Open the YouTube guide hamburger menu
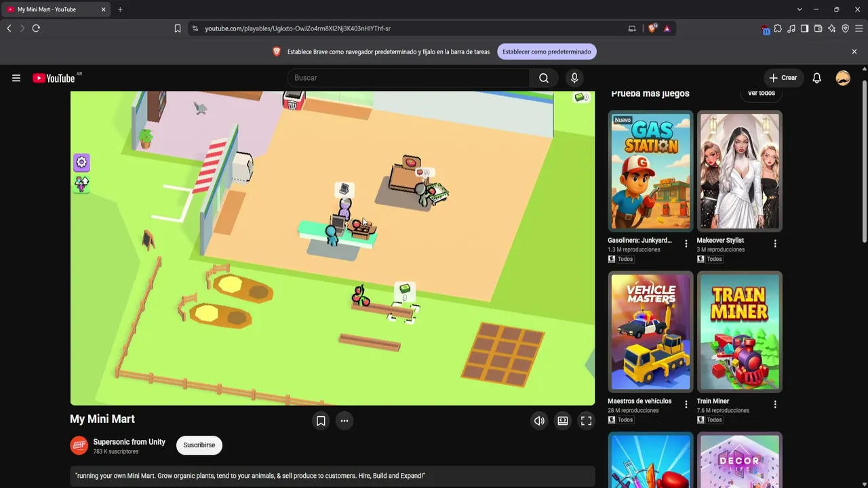This screenshot has height=488, width=868. click(16, 78)
